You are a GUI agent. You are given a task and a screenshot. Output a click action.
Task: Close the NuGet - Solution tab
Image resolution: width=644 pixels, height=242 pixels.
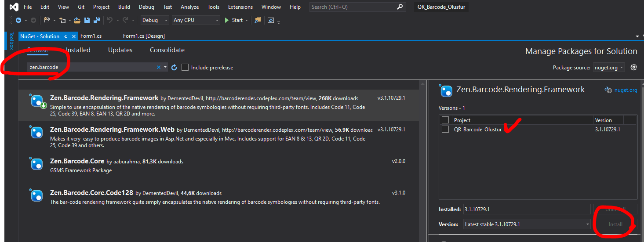pyautogui.click(x=74, y=36)
